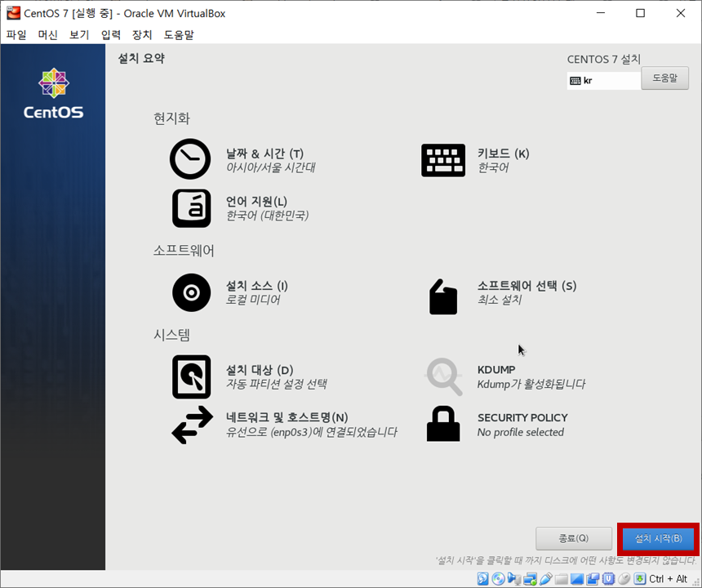The width and height of the screenshot is (702, 588).
Task: Select the 언어 지원(L) label
Action: tap(256, 202)
